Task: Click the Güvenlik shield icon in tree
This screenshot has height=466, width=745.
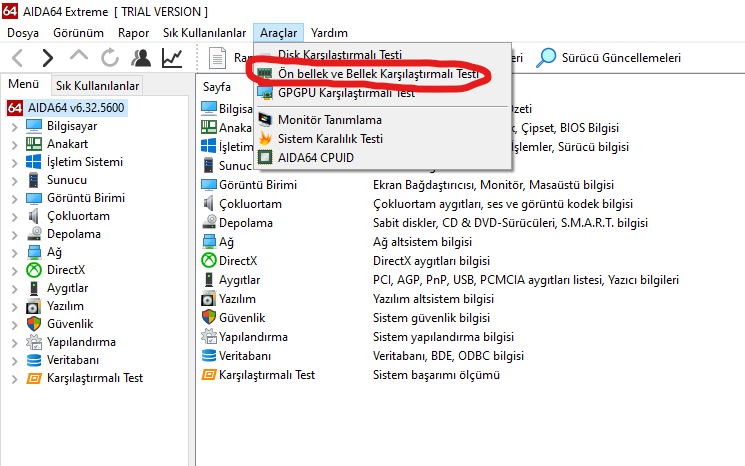Action: (34, 324)
